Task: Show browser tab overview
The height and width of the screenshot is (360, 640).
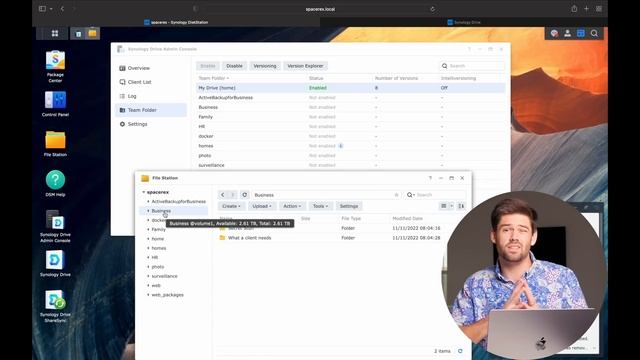Action: pos(599,9)
